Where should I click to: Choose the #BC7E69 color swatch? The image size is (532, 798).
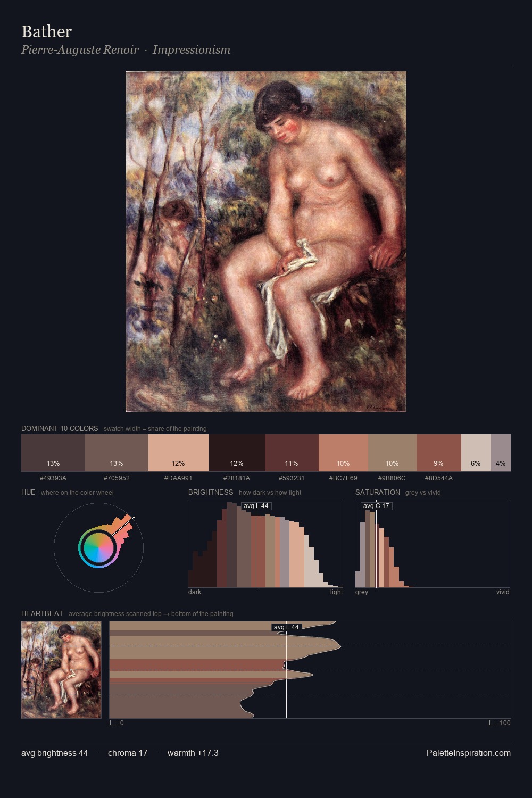pyautogui.click(x=343, y=453)
